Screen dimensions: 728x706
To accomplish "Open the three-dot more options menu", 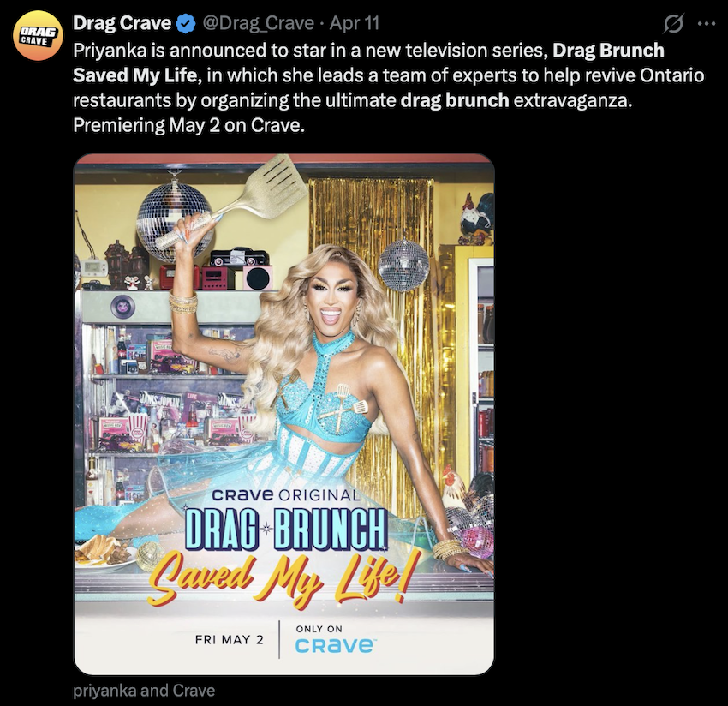I will point(707,24).
